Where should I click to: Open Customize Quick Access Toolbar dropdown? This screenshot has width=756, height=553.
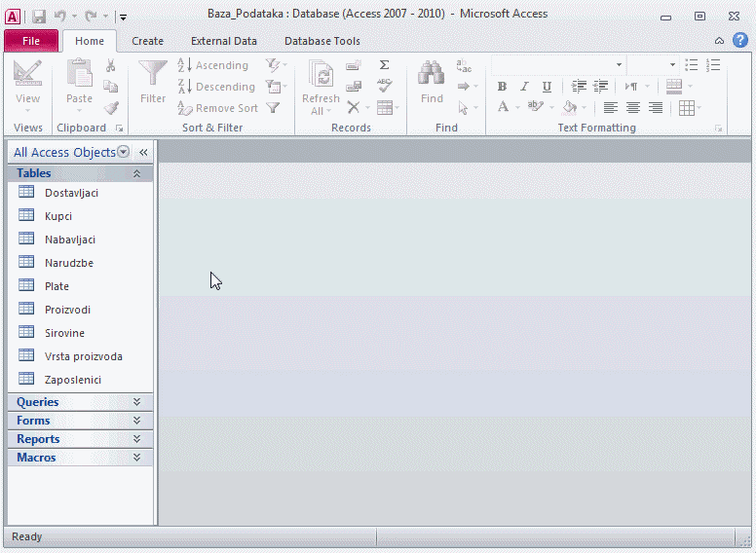[x=123, y=18]
